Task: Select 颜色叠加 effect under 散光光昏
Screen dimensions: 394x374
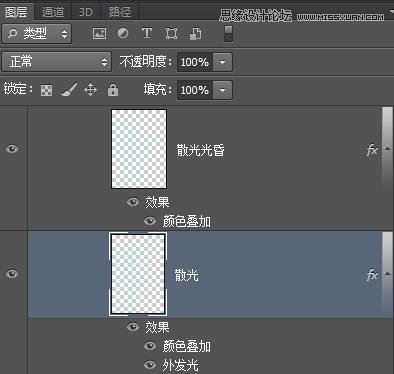Action: click(187, 221)
